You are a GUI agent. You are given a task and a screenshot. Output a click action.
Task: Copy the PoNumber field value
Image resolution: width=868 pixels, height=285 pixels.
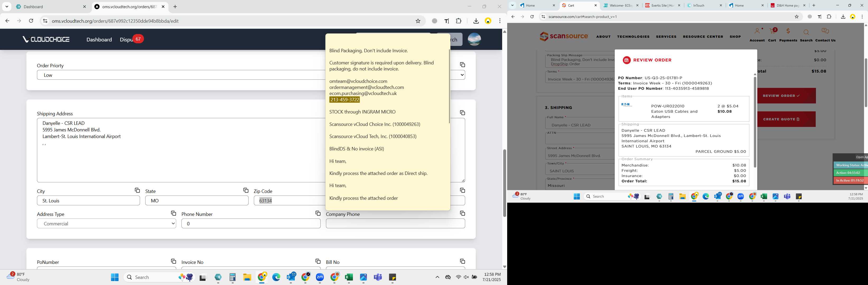[x=173, y=262]
